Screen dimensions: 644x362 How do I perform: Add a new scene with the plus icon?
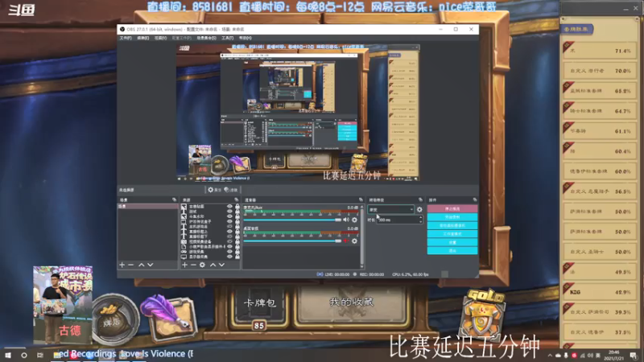(122, 265)
